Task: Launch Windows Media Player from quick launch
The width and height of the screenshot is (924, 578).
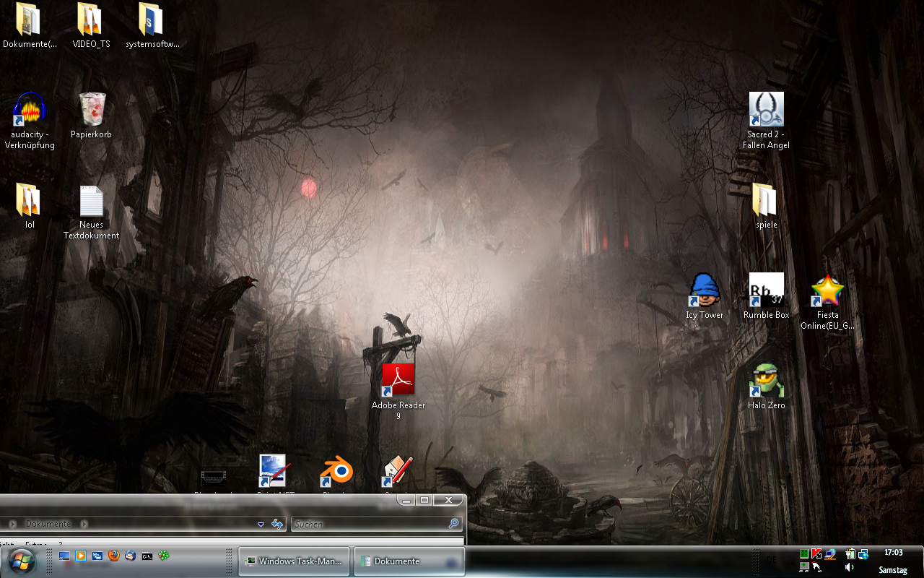Action: 81,556
